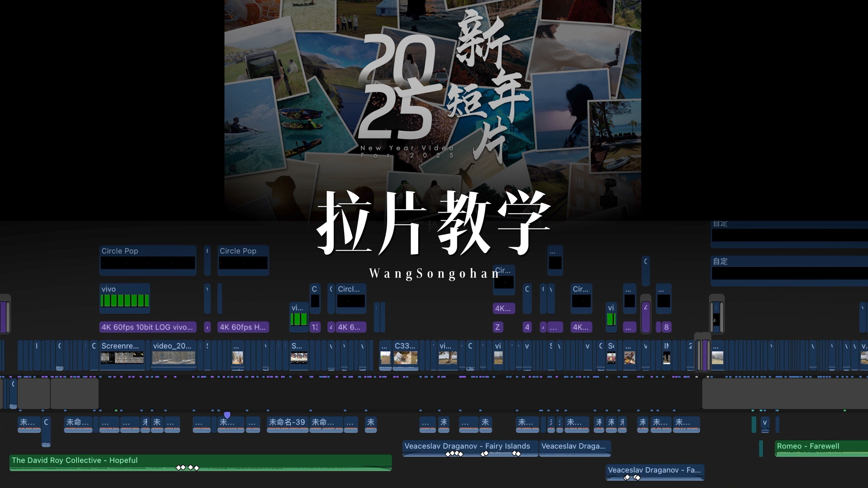
Task: Select the purple Z title clip
Action: pos(497,327)
